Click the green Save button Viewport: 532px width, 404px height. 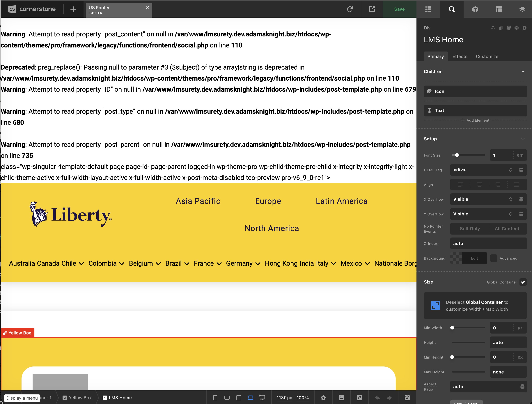pyautogui.click(x=399, y=9)
